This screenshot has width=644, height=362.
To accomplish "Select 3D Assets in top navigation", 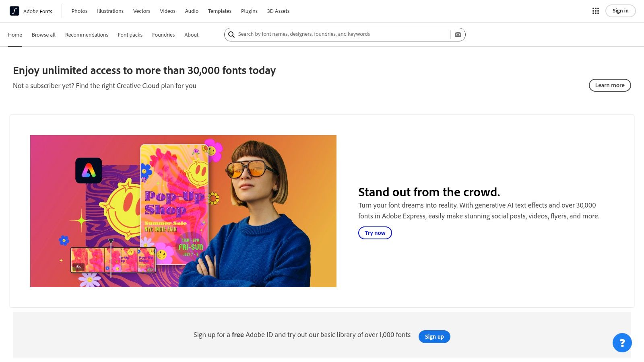I will [278, 11].
